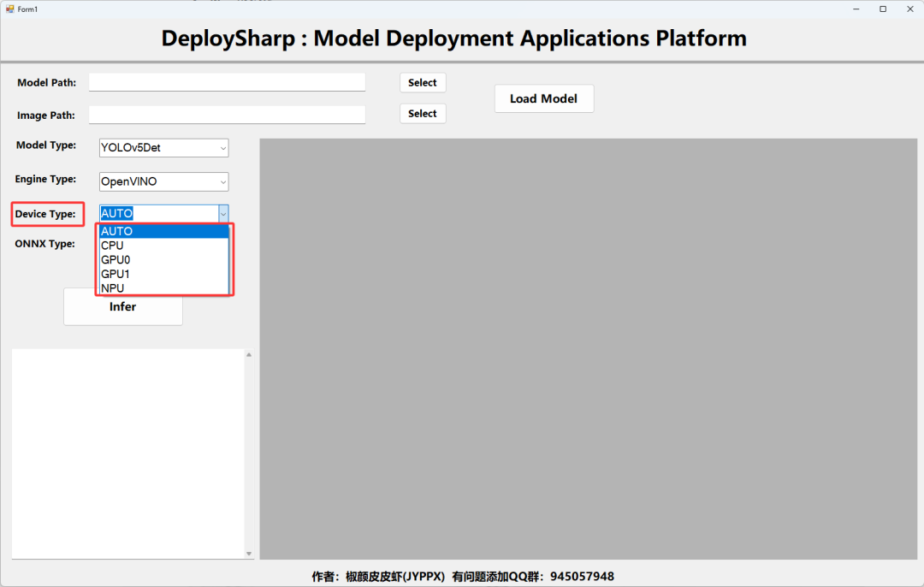Click the log output text area
924x587 pixels.
click(x=127, y=454)
